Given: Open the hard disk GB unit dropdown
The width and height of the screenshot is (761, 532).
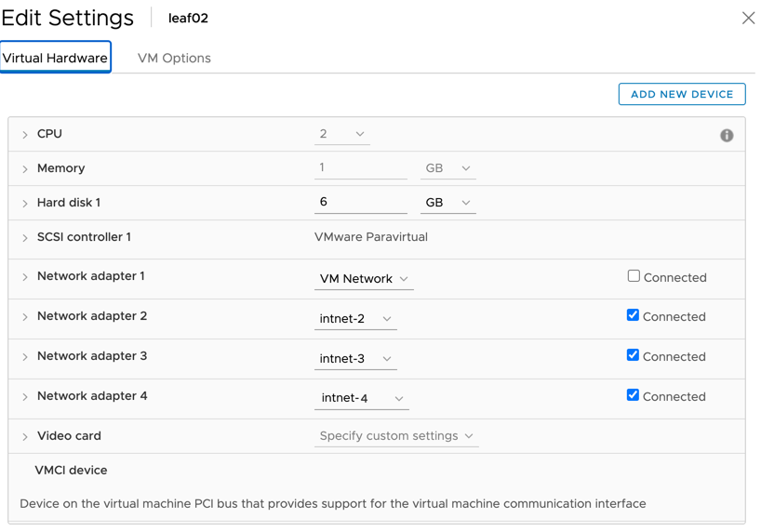Looking at the screenshot, I should 447,203.
